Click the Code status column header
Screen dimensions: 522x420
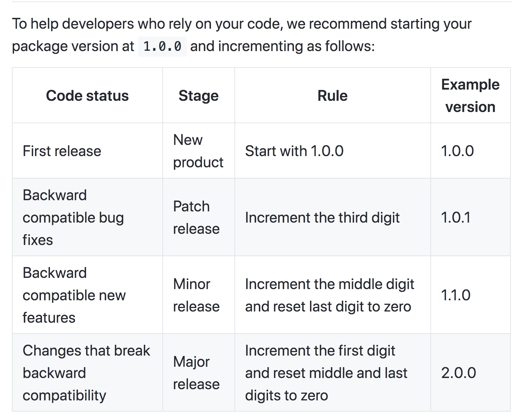tap(87, 96)
